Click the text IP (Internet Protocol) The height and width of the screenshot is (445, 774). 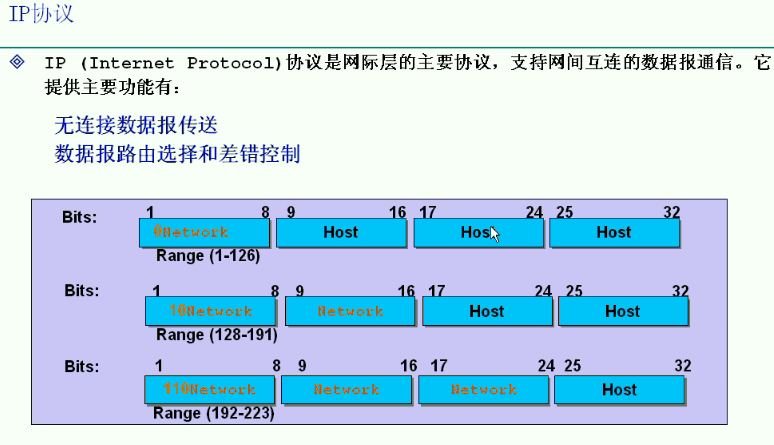tap(163, 63)
